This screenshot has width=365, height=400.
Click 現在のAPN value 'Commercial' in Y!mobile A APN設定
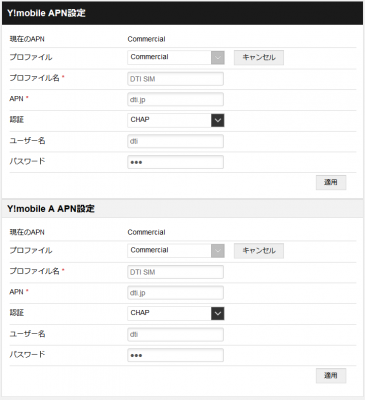(x=146, y=232)
